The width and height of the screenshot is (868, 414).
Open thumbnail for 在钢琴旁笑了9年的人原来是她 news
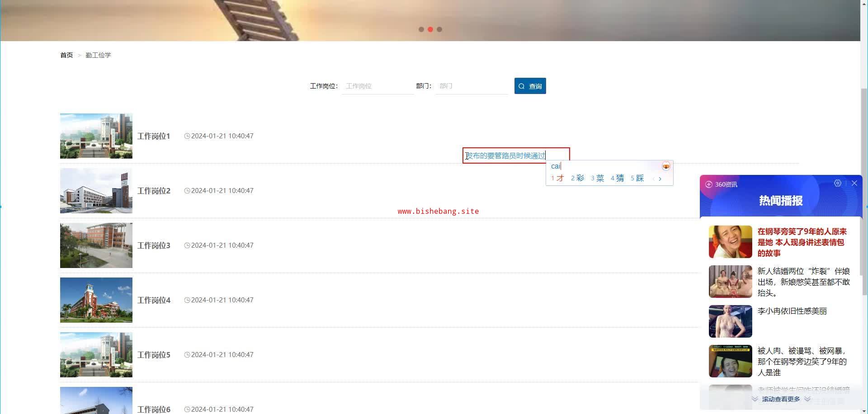click(x=731, y=242)
